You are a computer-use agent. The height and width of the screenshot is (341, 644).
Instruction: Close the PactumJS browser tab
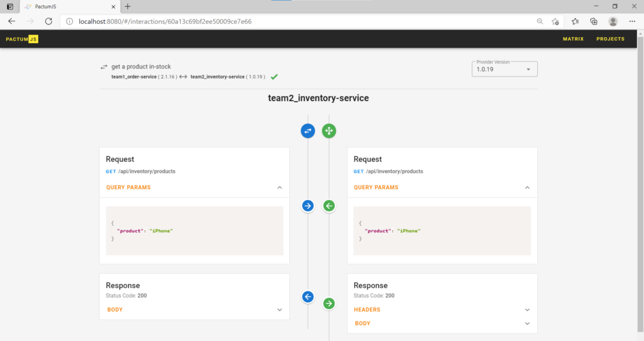[x=113, y=6]
